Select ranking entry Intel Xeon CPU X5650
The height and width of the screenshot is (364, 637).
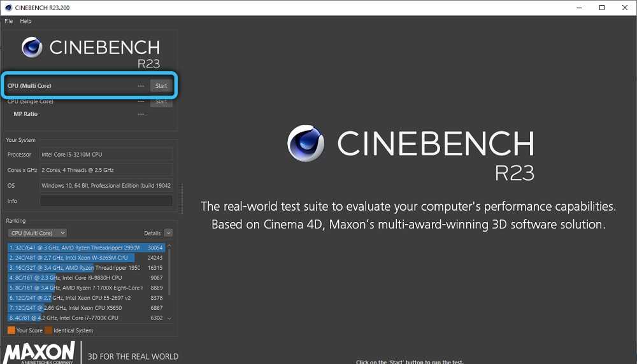[x=86, y=308]
